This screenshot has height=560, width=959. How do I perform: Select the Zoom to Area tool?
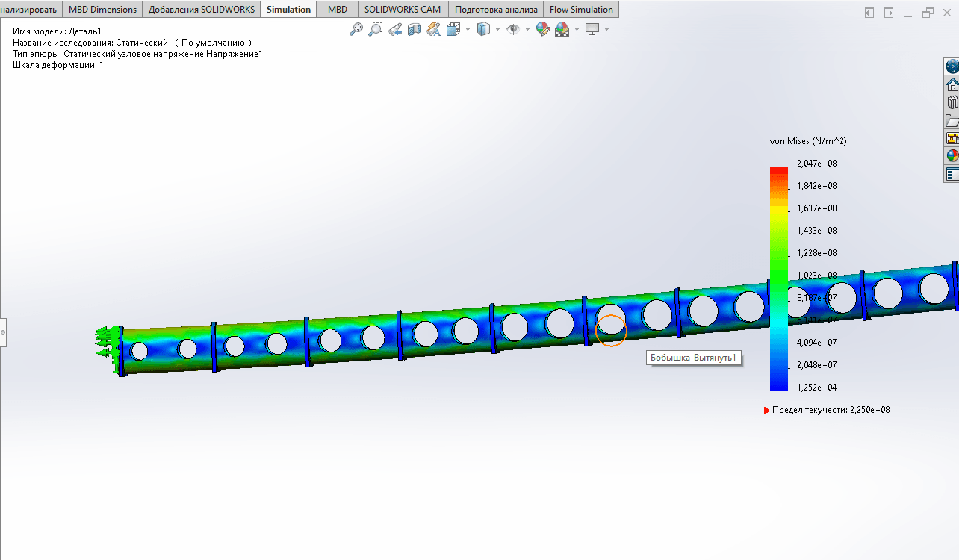click(x=376, y=29)
